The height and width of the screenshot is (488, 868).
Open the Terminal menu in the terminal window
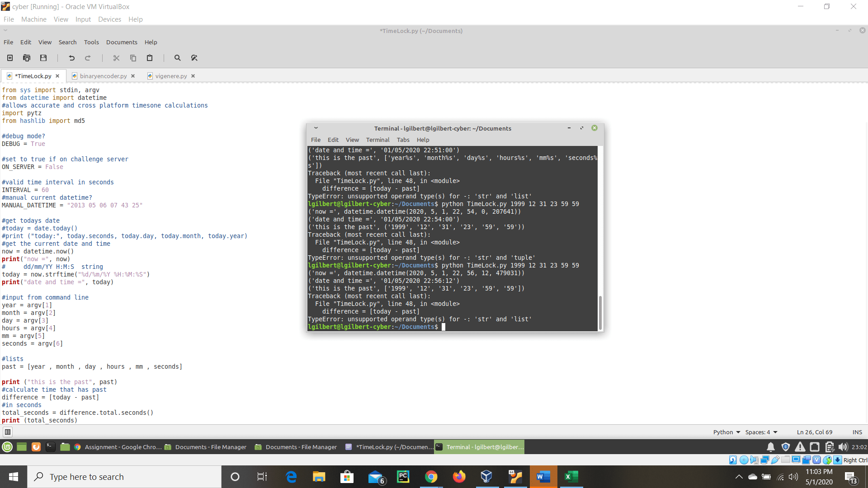(378, 140)
